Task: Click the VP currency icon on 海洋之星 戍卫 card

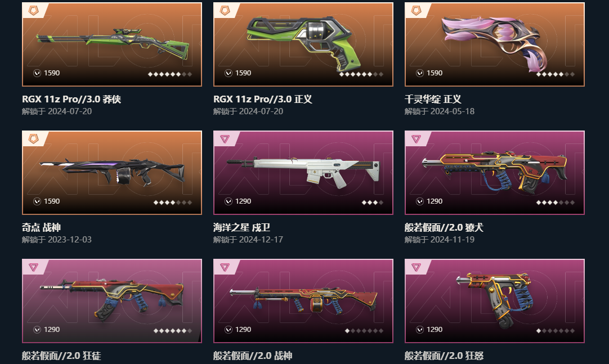Action: (229, 201)
